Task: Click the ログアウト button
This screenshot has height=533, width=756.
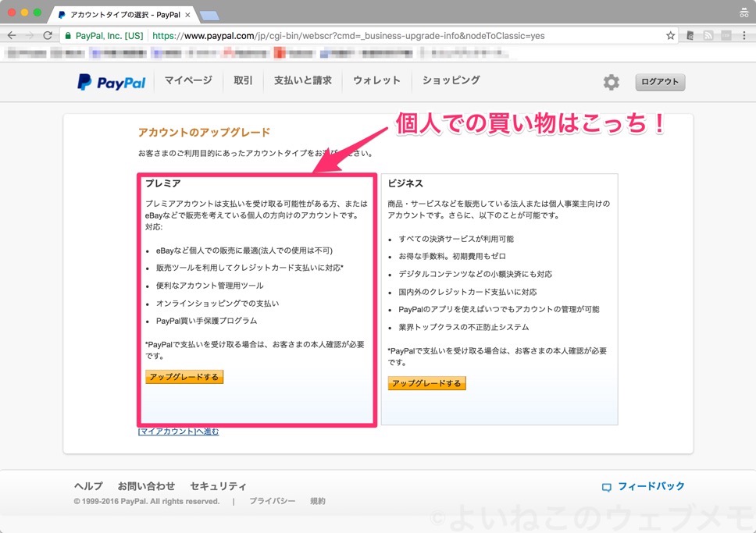Action: coord(660,81)
